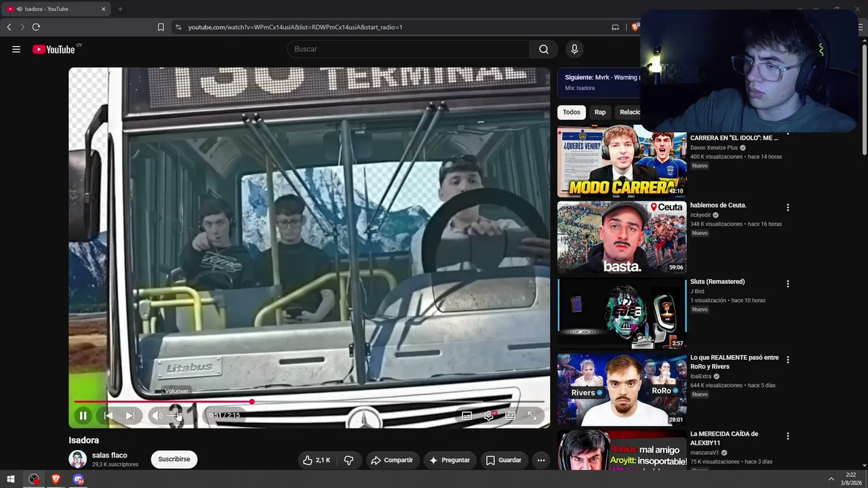Screen dimensions: 868x488
Task: Open the cast media icon in the address bar
Action: tap(615, 27)
